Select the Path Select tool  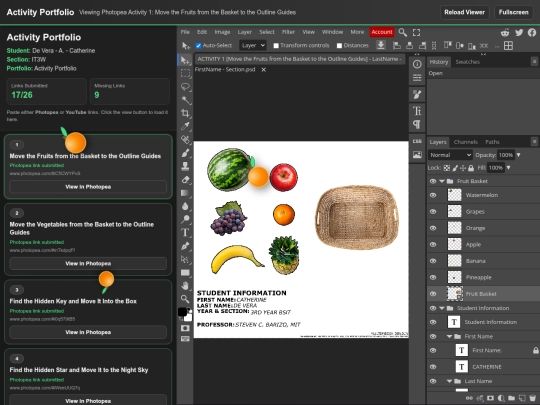coord(185,259)
